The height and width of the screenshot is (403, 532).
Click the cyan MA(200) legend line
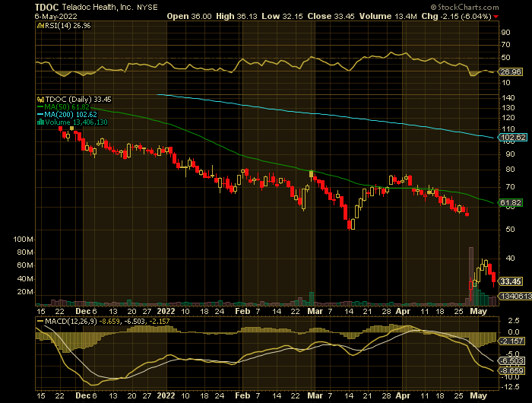(x=41, y=114)
